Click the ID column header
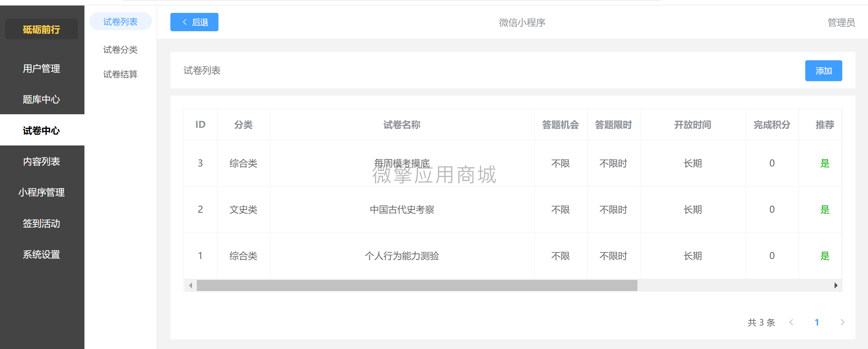This screenshot has width=868, height=349. click(200, 125)
